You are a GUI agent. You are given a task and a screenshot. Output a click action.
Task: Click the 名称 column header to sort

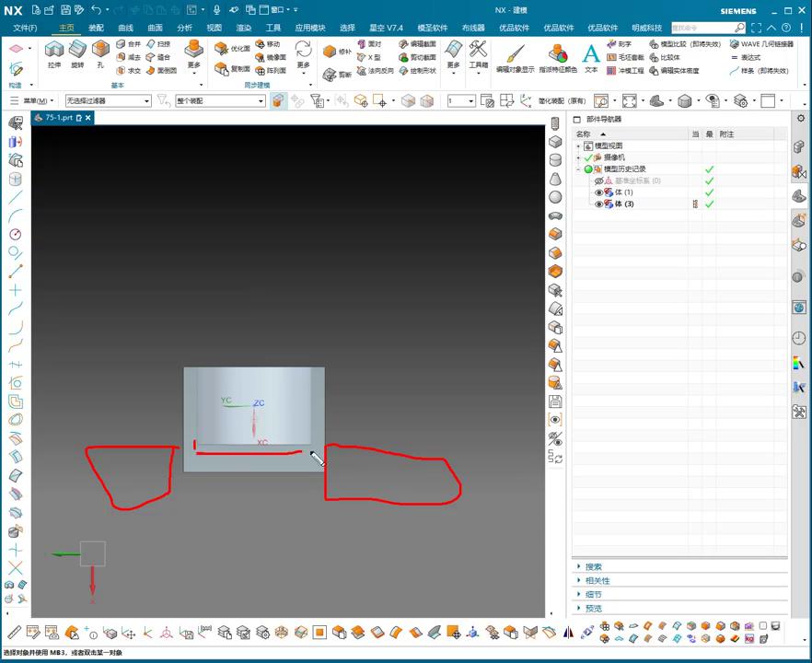pyautogui.click(x=583, y=134)
